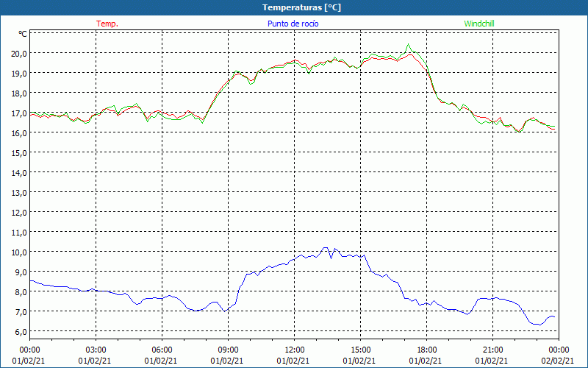
Task: Click the 12:00 time axis label
Action: coord(295,350)
